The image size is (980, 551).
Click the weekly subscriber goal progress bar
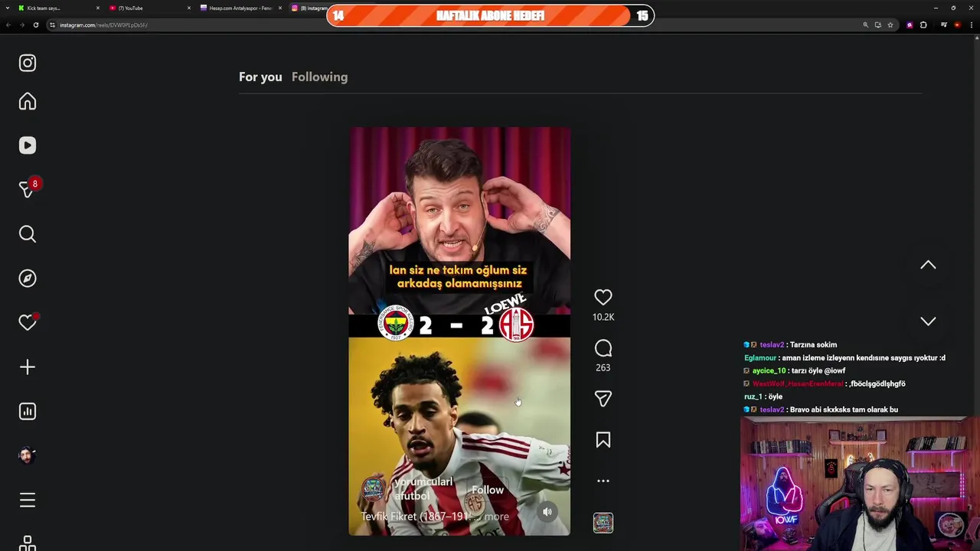490,15
